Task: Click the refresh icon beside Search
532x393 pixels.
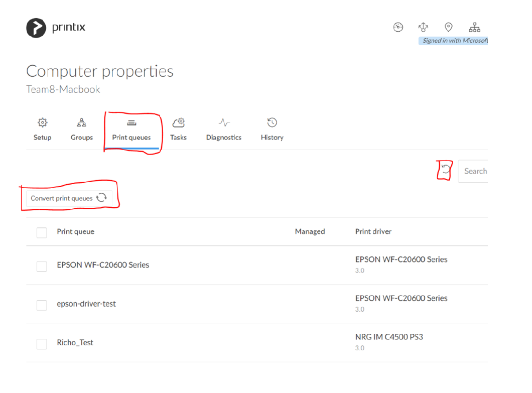Action: pos(445,171)
